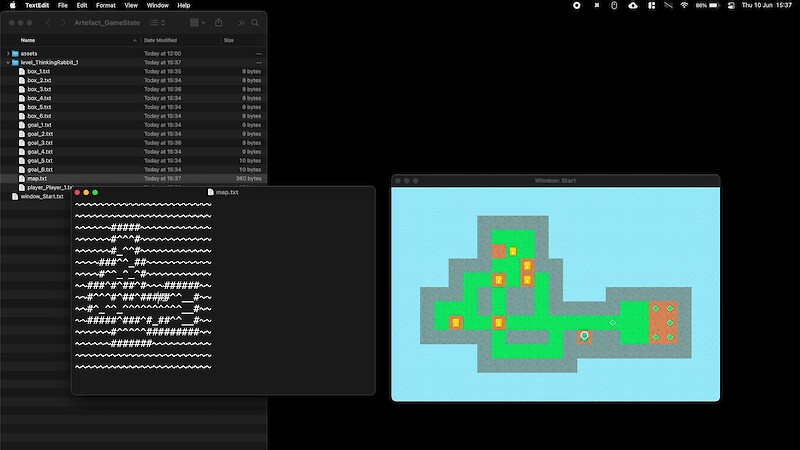Viewport: 800px width, 450px height.
Task: Click the empty brown tile in top room
Action: pyautogui.click(x=498, y=251)
